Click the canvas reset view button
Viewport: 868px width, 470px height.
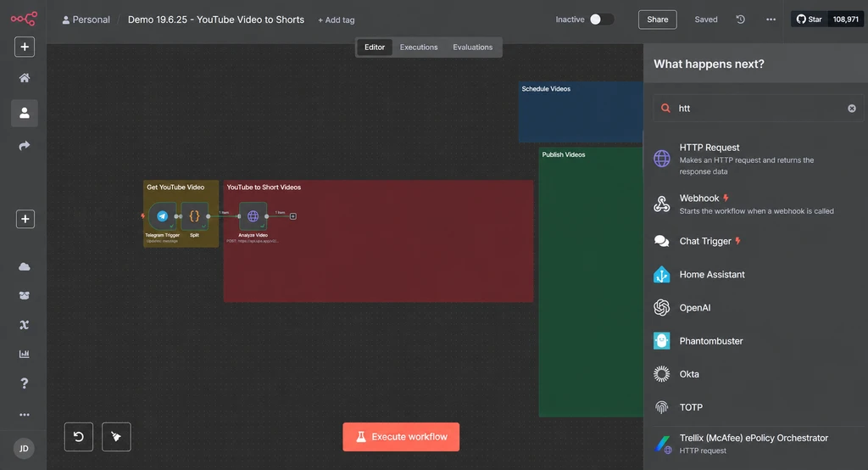click(x=79, y=437)
